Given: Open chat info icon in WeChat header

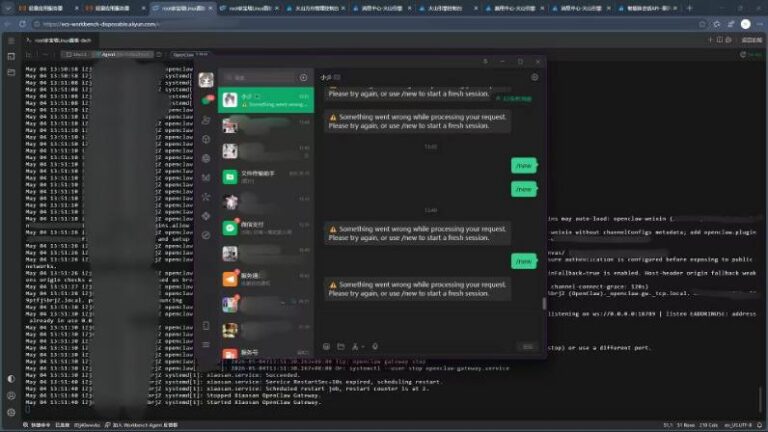Looking at the screenshot, I should tap(534, 77).
